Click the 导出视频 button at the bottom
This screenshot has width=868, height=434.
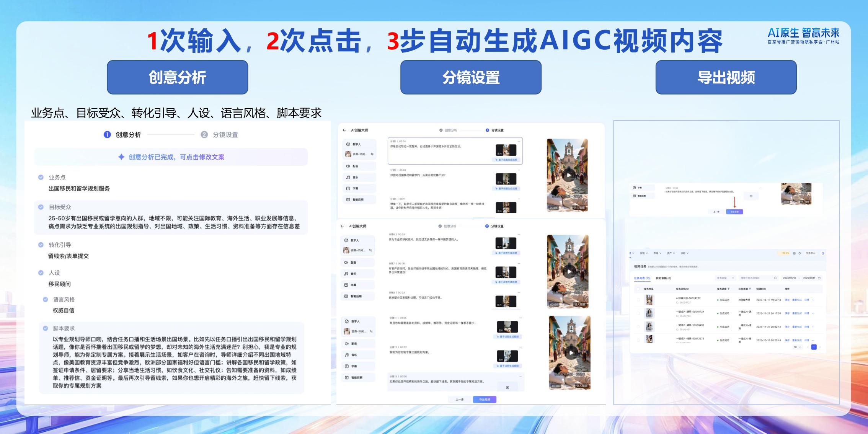coord(485,399)
